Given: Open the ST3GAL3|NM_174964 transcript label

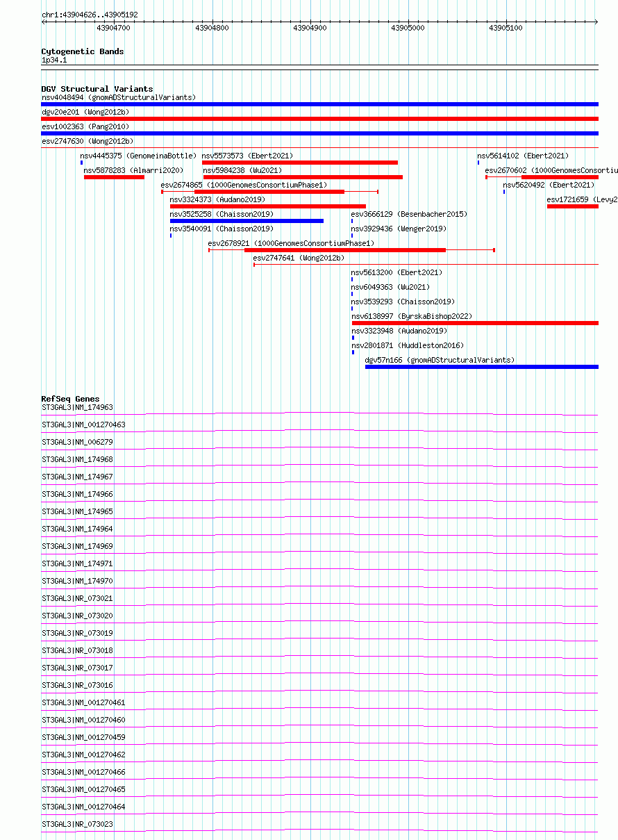Looking at the screenshot, I should coord(77,529).
